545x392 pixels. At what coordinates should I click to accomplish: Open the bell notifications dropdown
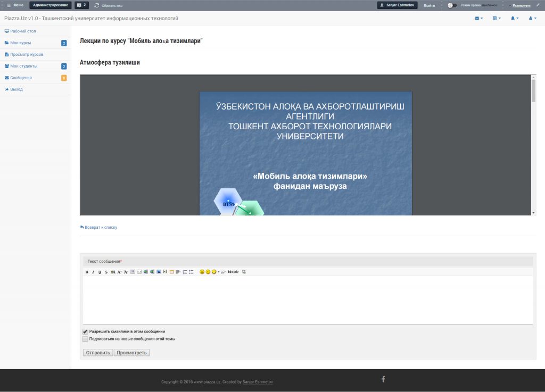tap(515, 18)
